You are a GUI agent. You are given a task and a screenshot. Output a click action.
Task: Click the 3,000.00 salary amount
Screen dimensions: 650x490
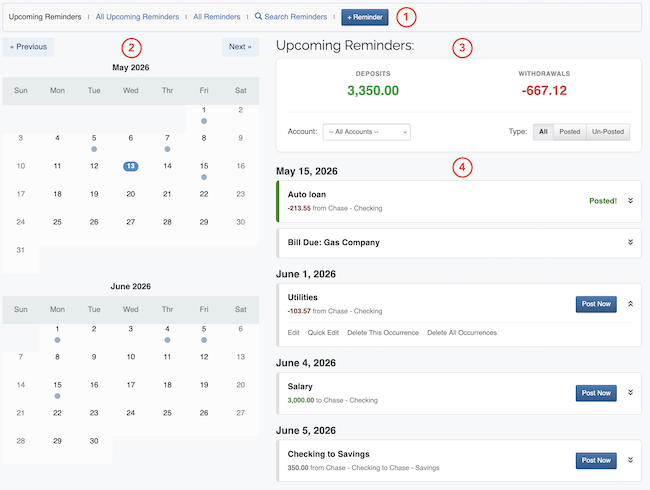click(x=301, y=400)
